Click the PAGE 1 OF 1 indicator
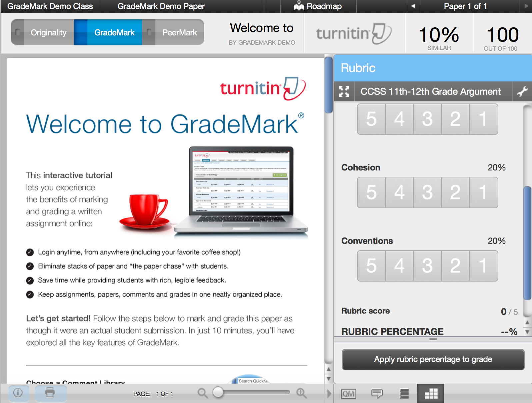The image size is (532, 403). [x=153, y=394]
